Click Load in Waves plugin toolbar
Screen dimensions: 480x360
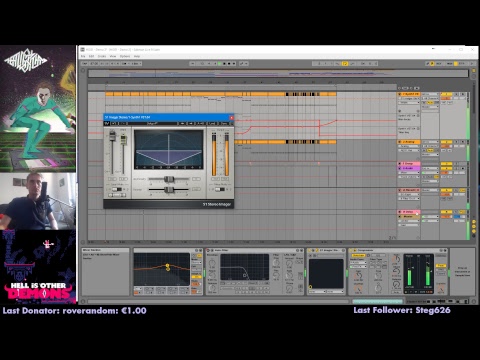pos(212,123)
